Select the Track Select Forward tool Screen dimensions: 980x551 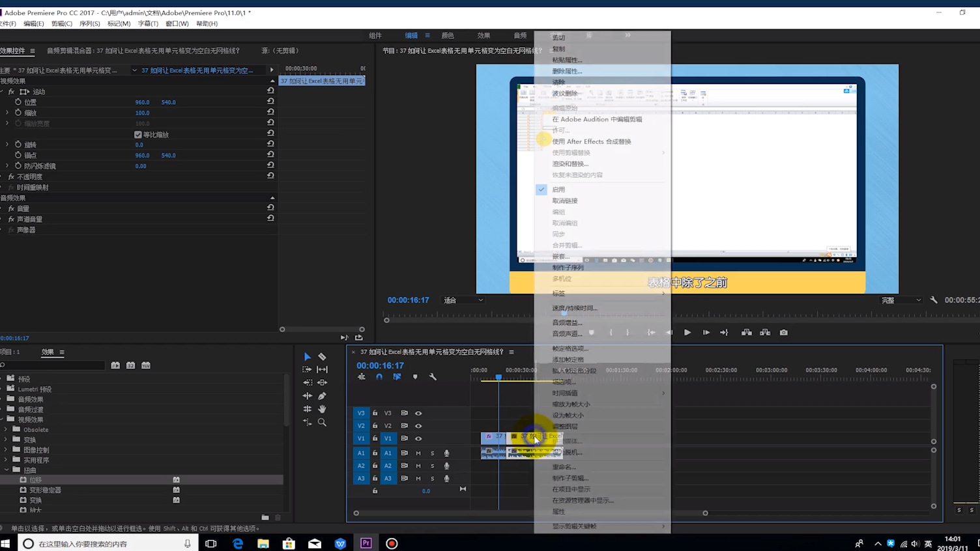[308, 369]
